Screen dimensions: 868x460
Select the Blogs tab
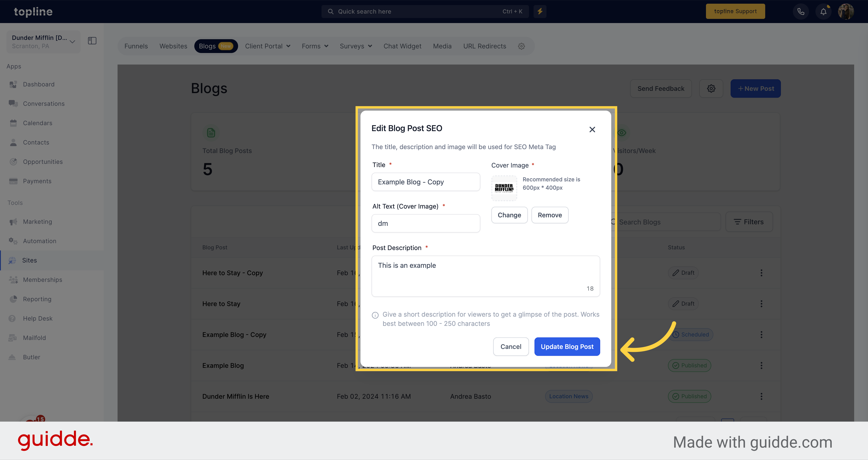(x=216, y=46)
